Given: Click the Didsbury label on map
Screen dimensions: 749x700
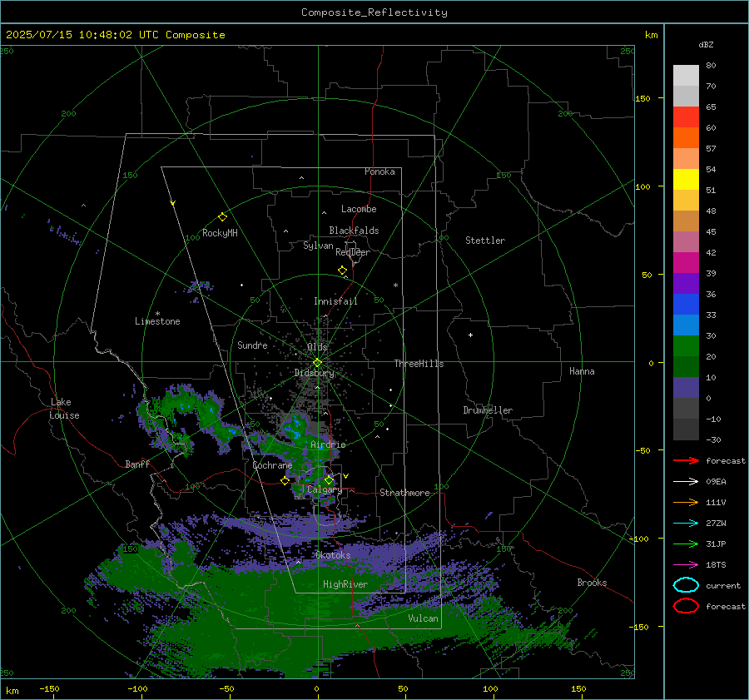Looking at the screenshot, I should (315, 373).
